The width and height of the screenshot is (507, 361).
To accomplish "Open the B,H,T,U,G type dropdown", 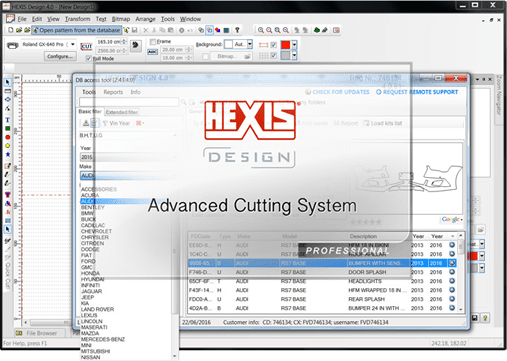I will [129, 135].
